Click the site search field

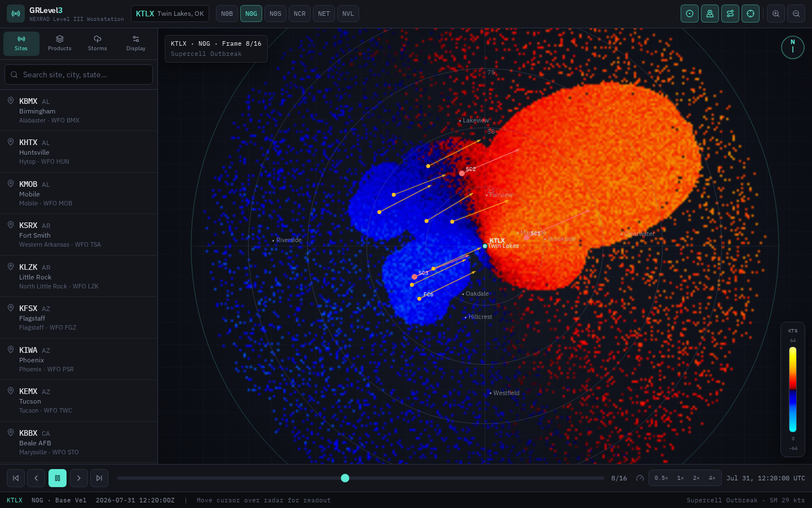79,75
